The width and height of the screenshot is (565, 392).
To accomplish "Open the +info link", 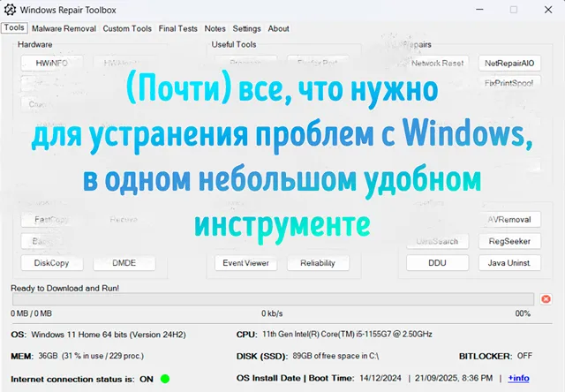I will [x=518, y=378].
